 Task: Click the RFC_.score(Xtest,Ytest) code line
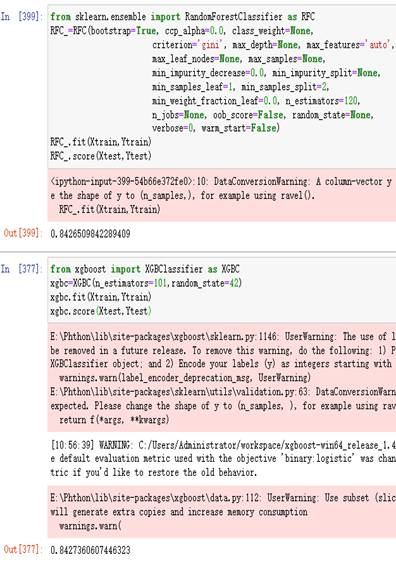coord(101,156)
